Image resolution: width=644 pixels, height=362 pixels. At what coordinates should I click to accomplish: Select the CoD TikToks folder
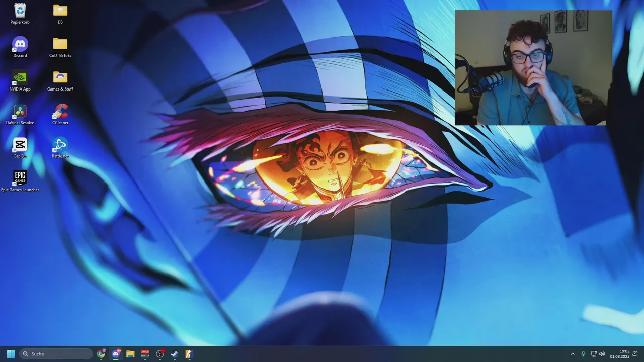point(60,47)
